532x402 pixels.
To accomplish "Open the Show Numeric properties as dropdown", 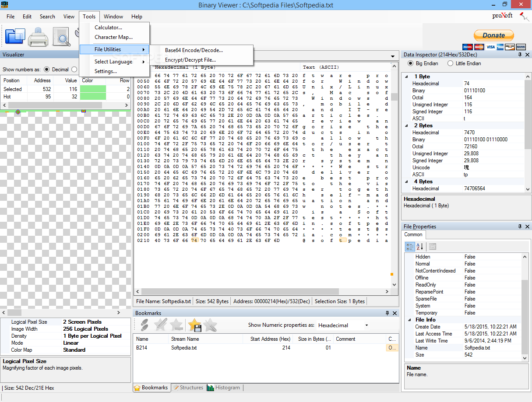I will (x=366, y=325).
